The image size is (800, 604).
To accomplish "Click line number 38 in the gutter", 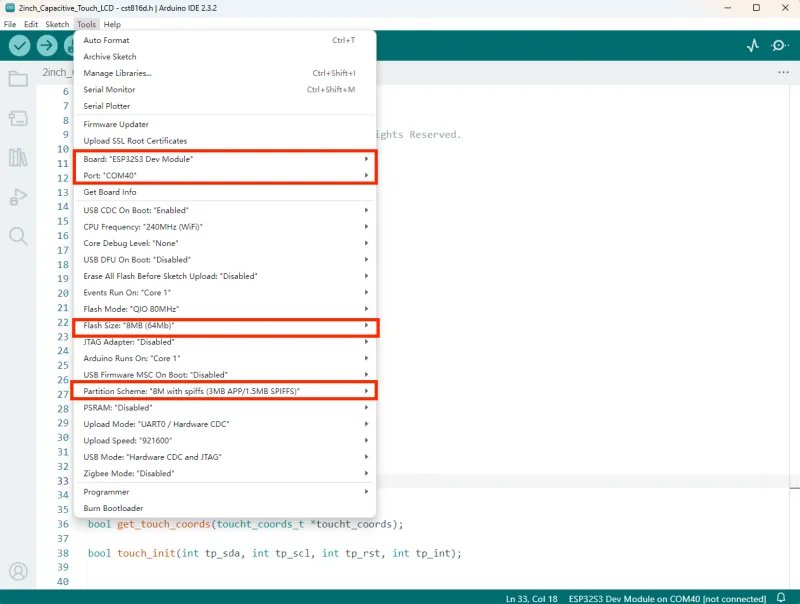I will coord(63,553).
